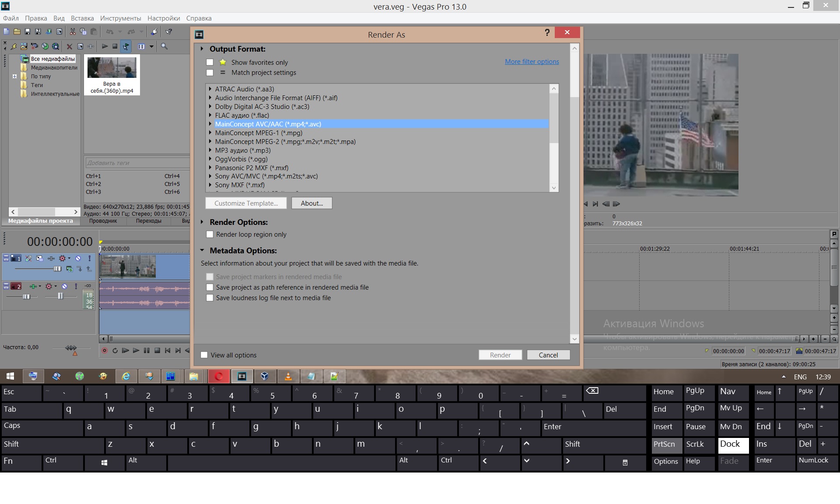
Task: Open the Инструменты menu
Action: coord(120,18)
